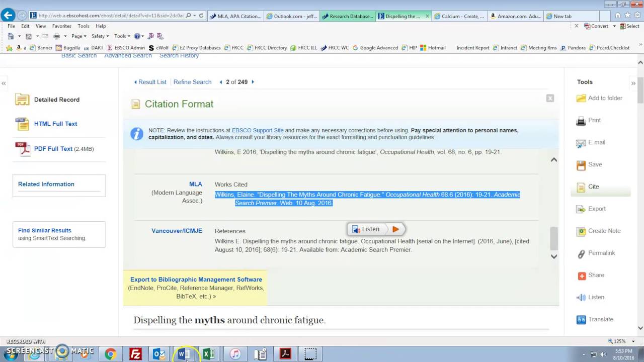The height and width of the screenshot is (362, 644).
Task: Click Export to Bibliographic Management Software
Action: coord(196,280)
